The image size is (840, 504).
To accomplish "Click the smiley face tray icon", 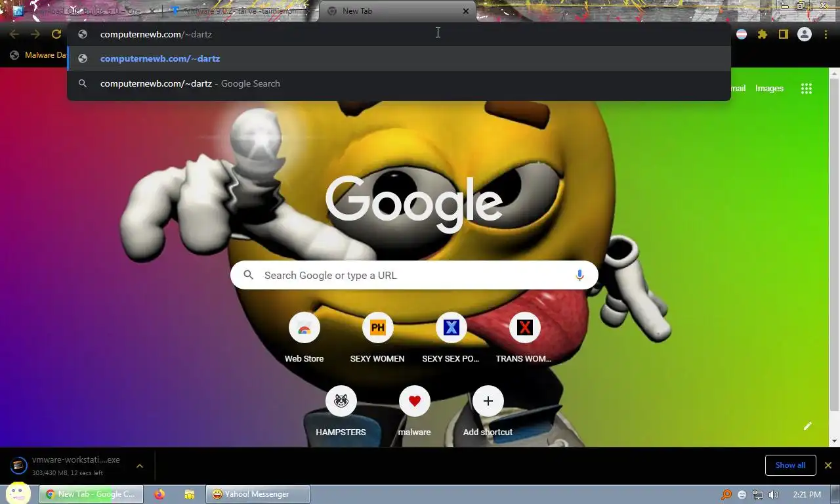I will click(742, 495).
